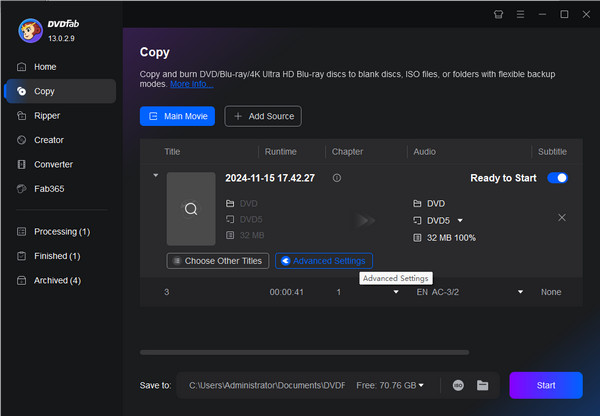The width and height of the screenshot is (600, 416).
Task: Open the DVD5 output size dropdown
Action: [460, 220]
